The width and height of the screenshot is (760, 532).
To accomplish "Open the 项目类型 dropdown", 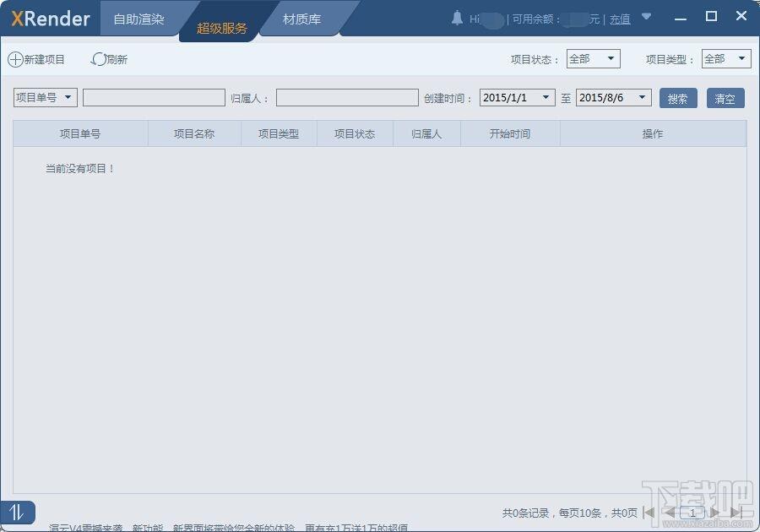I will 726,58.
